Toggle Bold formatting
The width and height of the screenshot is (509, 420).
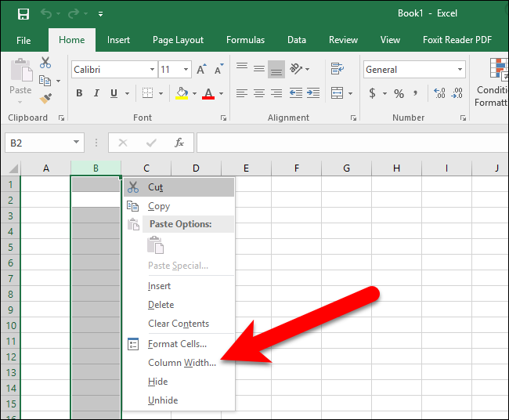(79, 93)
